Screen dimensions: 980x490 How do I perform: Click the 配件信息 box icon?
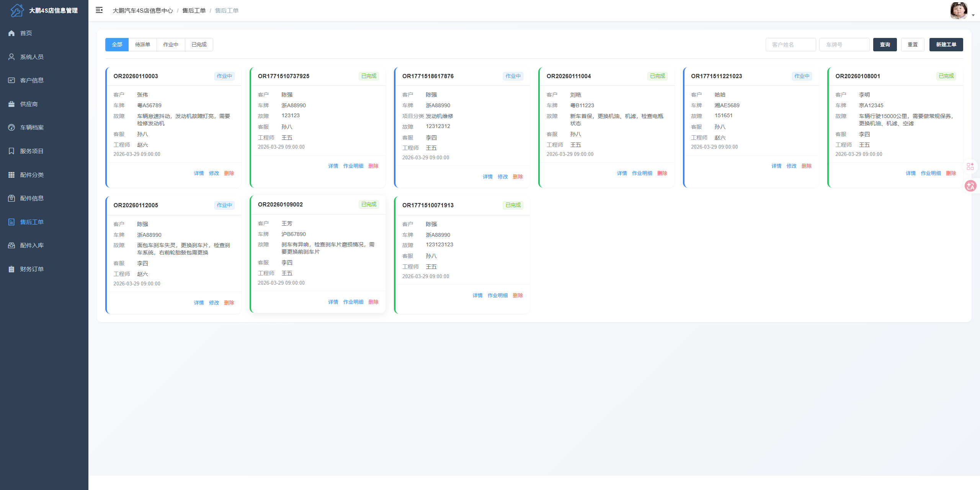click(x=11, y=198)
